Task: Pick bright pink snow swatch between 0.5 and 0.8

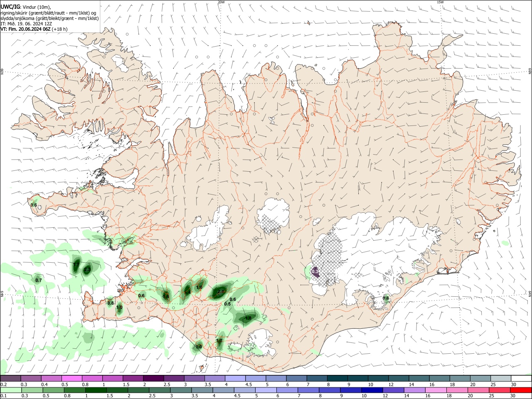Action: pos(71,379)
